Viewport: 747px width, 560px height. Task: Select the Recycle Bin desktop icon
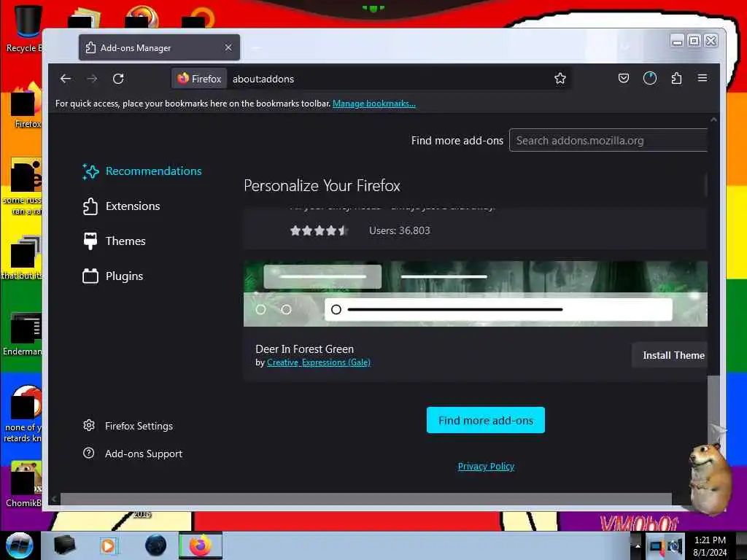pos(24,29)
